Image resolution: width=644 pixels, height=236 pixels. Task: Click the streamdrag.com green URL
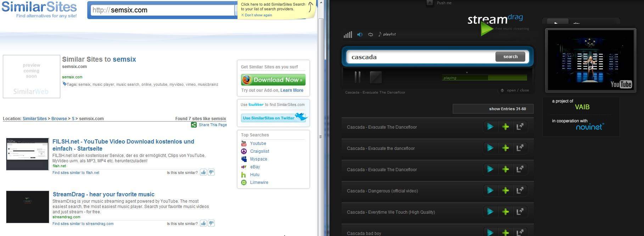click(66, 217)
